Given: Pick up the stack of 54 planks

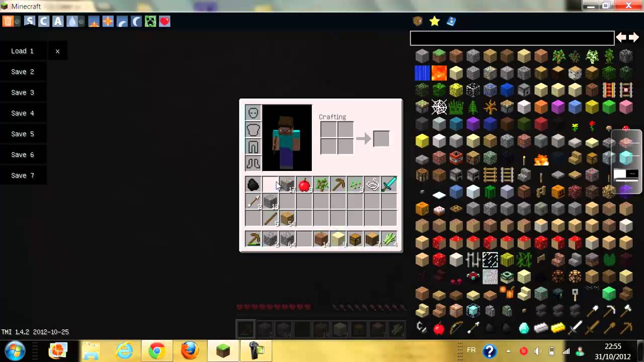Looking at the screenshot, I should point(287,219).
